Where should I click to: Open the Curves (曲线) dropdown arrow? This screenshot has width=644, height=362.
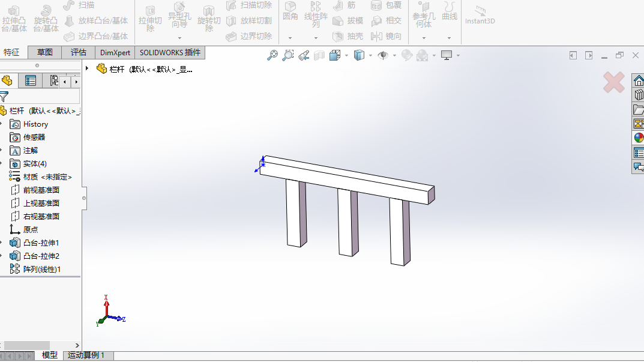point(450,38)
